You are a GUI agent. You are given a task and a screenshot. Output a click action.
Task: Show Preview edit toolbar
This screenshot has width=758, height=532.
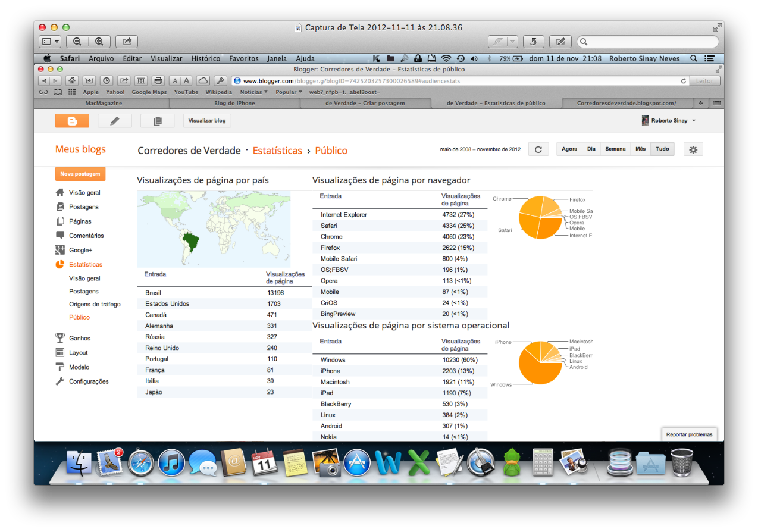(560, 42)
